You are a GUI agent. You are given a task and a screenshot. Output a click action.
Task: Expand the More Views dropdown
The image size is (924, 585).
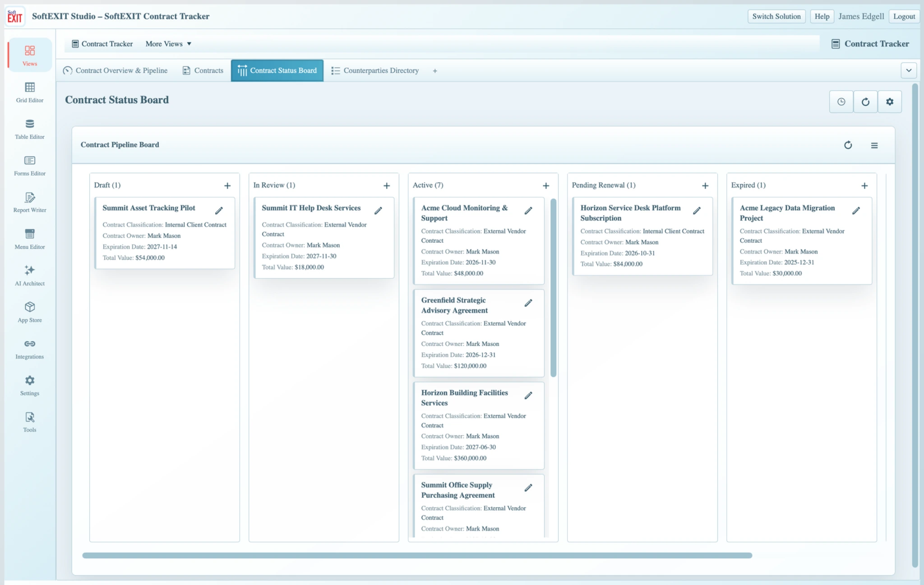click(168, 44)
